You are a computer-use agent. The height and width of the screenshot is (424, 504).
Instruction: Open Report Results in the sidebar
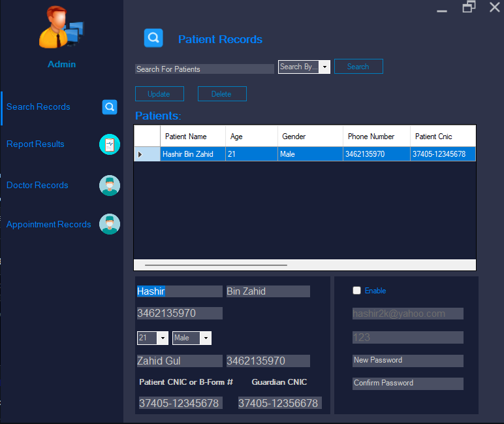click(35, 144)
